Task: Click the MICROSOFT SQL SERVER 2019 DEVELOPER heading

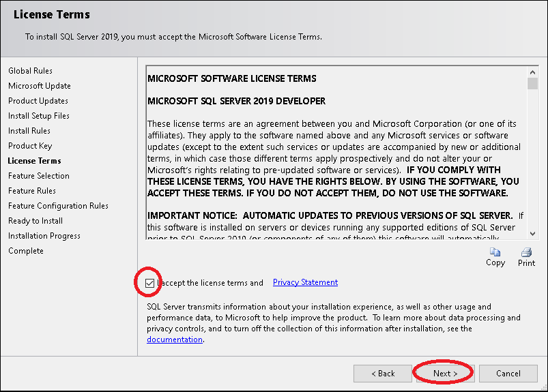Action: (x=236, y=101)
